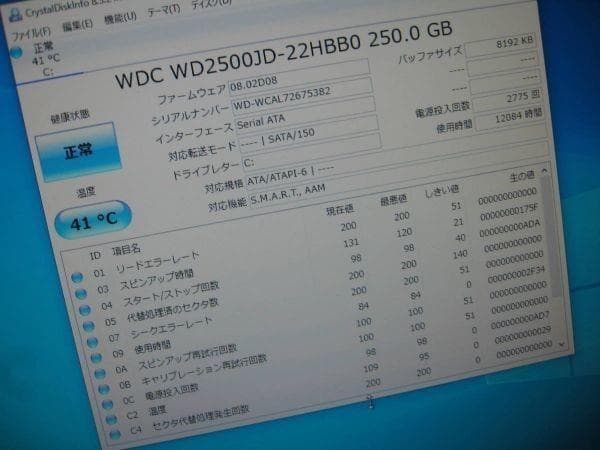Open the ディスク(D) menu
Image resolution: width=600 pixels, height=450 pixels.
212,4
